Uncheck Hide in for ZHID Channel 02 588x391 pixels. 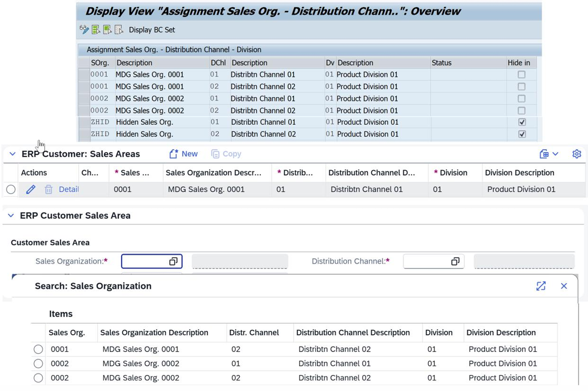pos(522,134)
